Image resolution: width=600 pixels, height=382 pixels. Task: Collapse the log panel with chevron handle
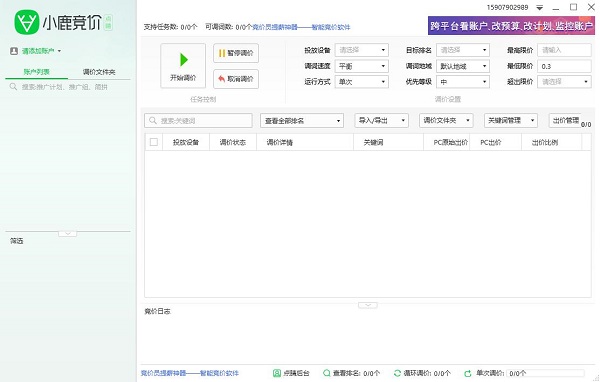click(x=368, y=305)
